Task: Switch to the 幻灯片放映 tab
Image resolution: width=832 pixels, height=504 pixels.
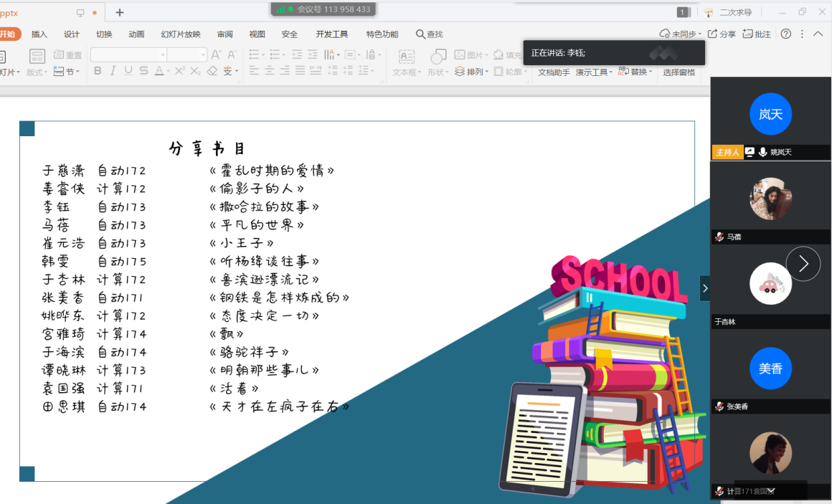Action: click(x=181, y=34)
